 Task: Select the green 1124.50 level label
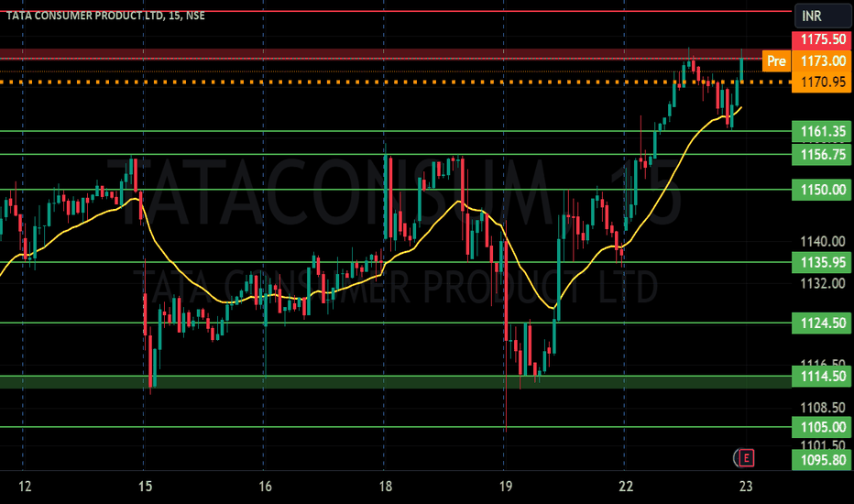click(x=823, y=323)
